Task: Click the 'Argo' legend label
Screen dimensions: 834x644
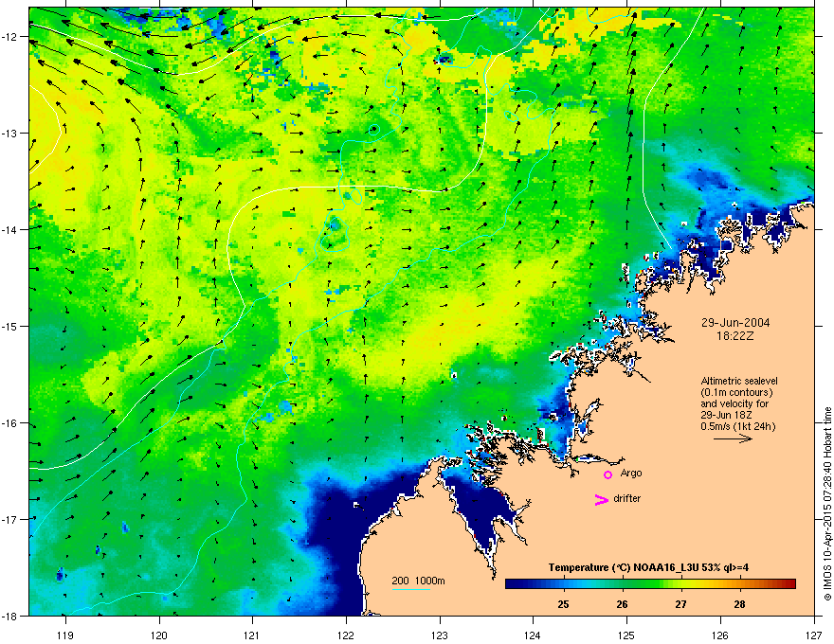Action: click(x=631, y=473)
